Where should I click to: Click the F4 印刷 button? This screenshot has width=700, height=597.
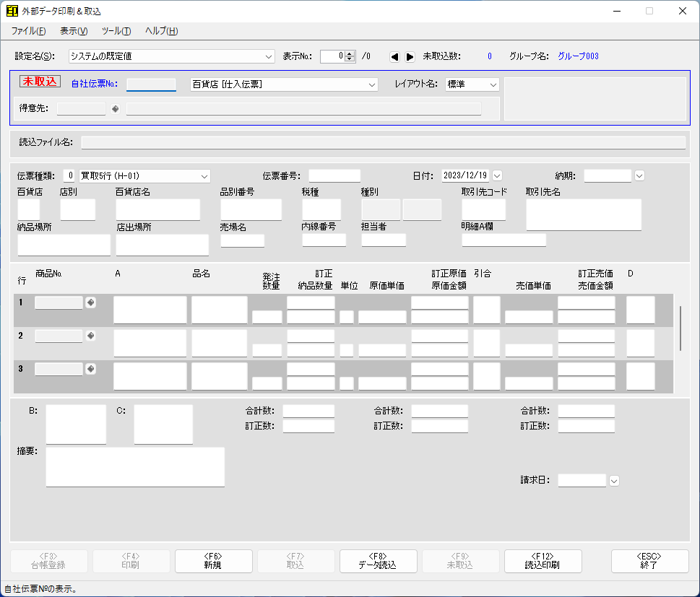click(x=131, y=561)
